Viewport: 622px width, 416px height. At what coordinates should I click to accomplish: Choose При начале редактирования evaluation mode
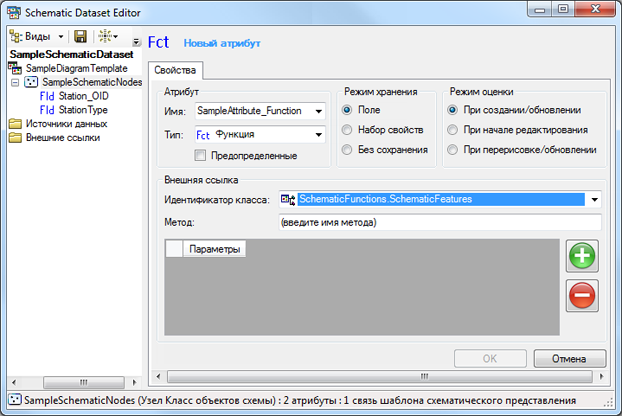(x=452, y=130)
